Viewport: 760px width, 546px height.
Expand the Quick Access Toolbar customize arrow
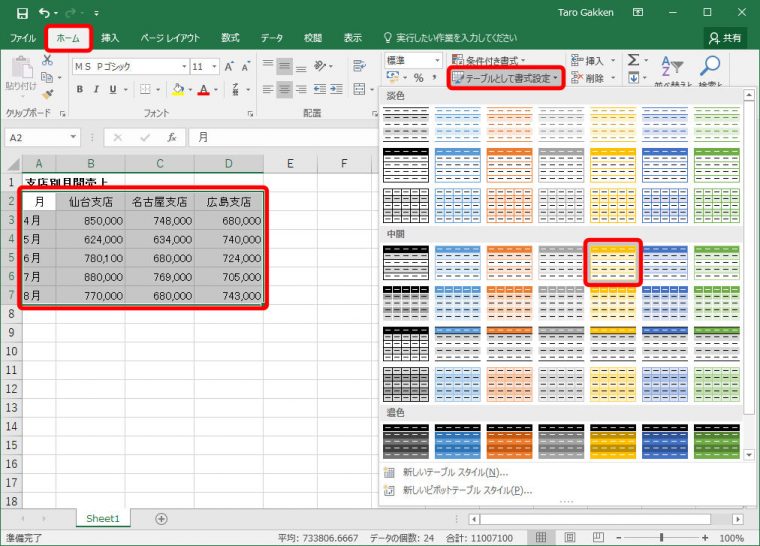96,13
